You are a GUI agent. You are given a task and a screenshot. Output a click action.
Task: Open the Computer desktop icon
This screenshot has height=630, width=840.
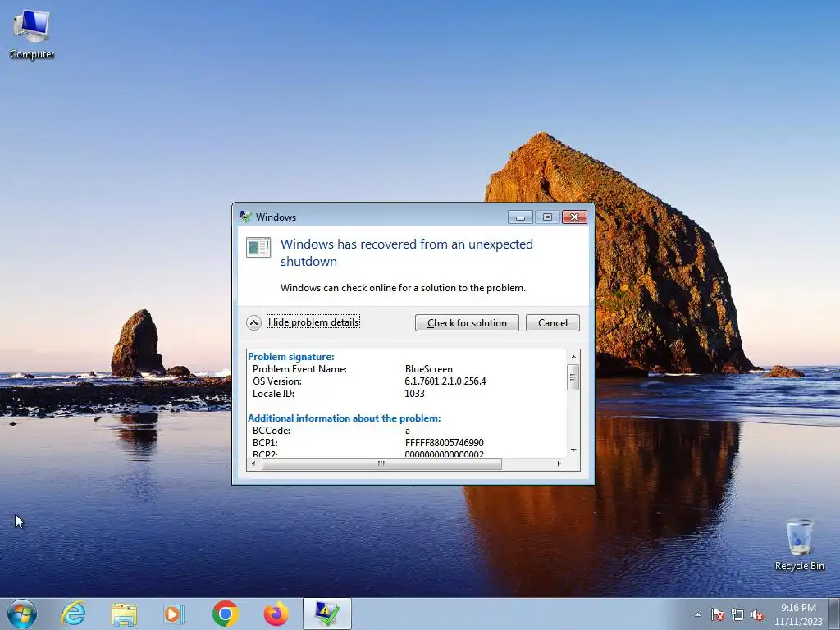point(32,34)
